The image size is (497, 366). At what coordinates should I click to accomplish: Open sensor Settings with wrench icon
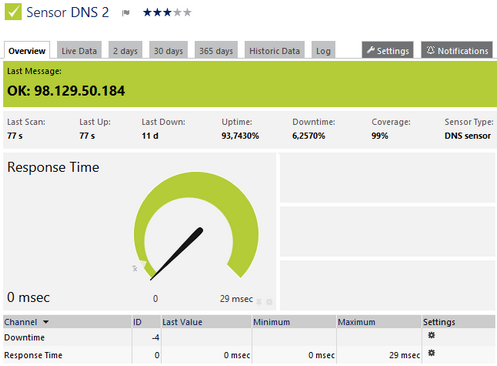click(x=388, y=50)
